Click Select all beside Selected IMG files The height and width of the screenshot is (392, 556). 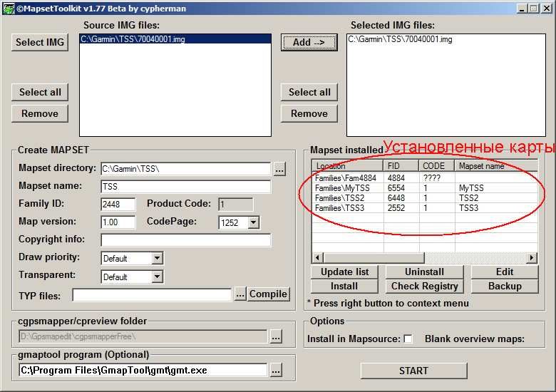click(309, 92)
